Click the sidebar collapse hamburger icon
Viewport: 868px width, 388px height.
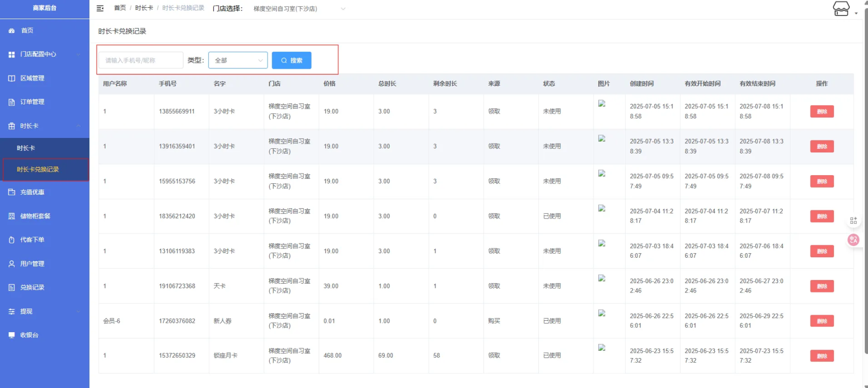tap(100, 8)
